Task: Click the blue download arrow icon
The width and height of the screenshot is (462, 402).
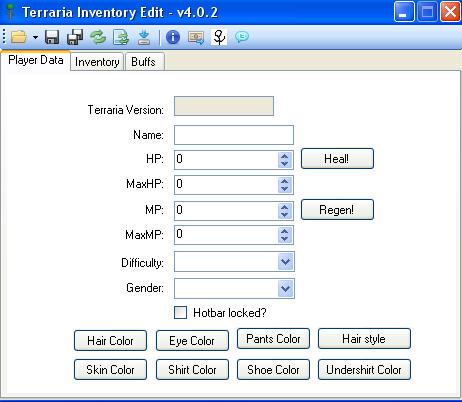Action: point(144,37)
